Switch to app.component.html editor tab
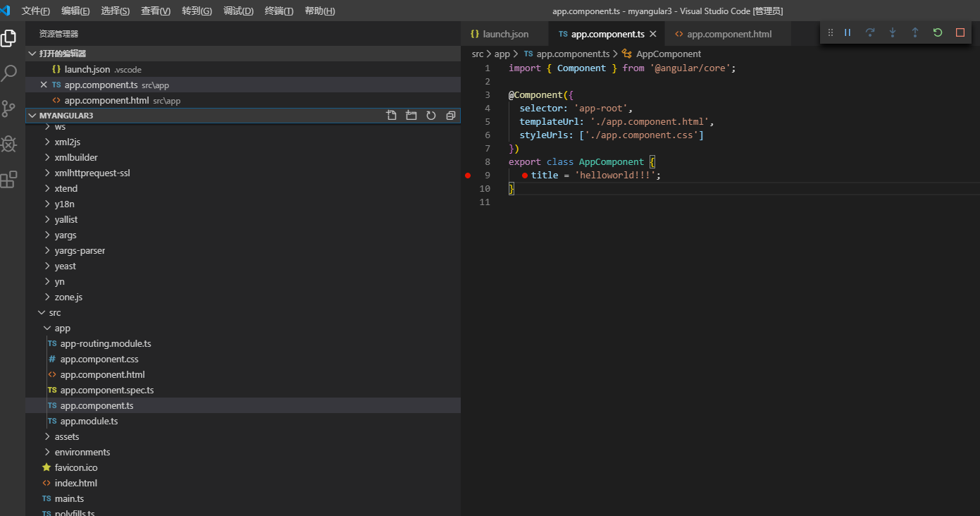 729,34
